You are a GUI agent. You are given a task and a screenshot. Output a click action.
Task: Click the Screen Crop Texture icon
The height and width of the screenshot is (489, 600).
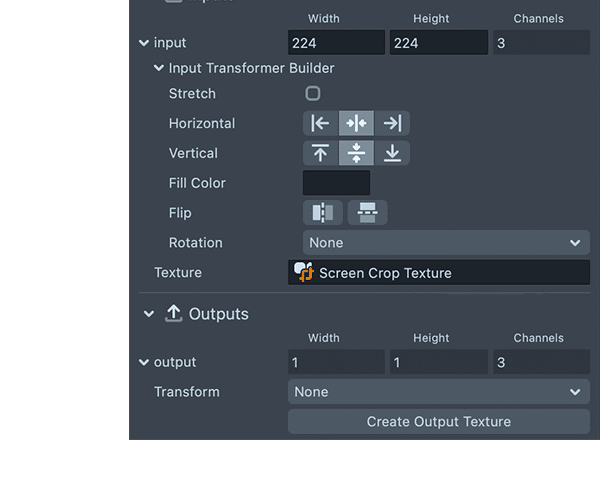tap(304, 272)
